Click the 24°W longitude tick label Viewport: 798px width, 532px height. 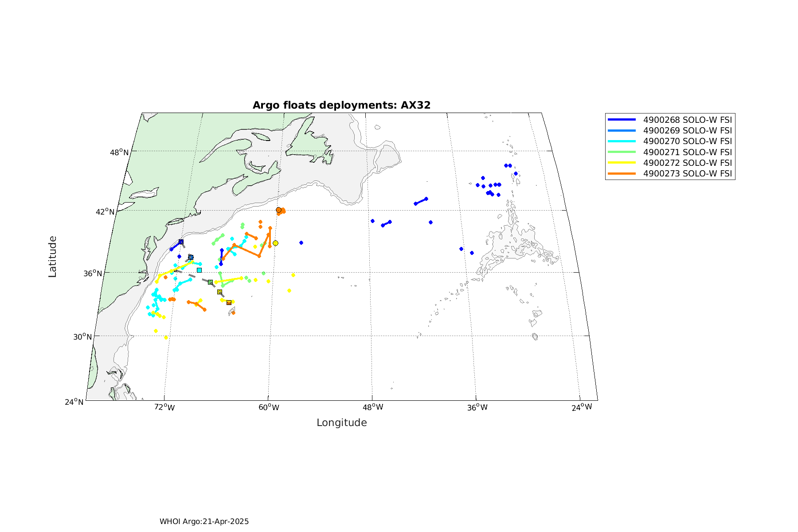tap(582, 407)
